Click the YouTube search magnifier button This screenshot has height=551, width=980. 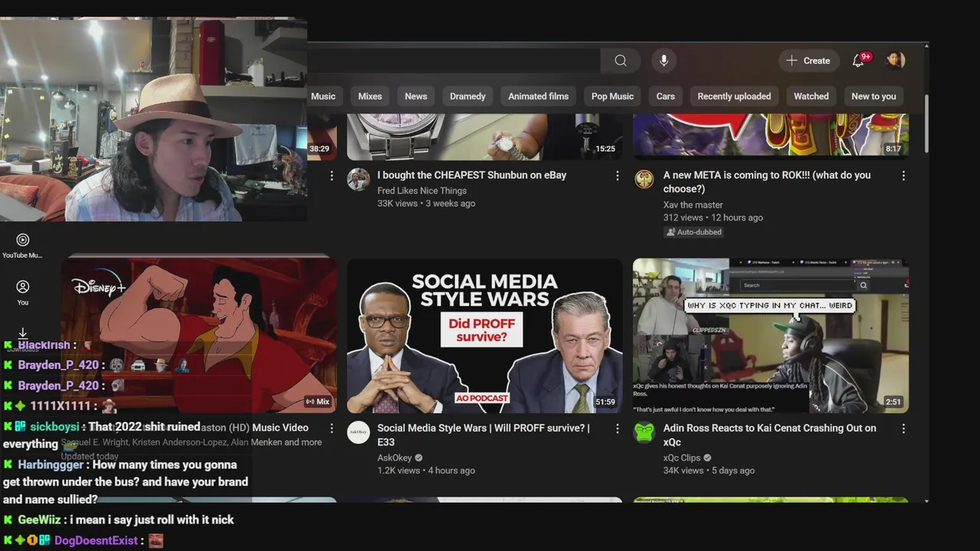(621, 60)
